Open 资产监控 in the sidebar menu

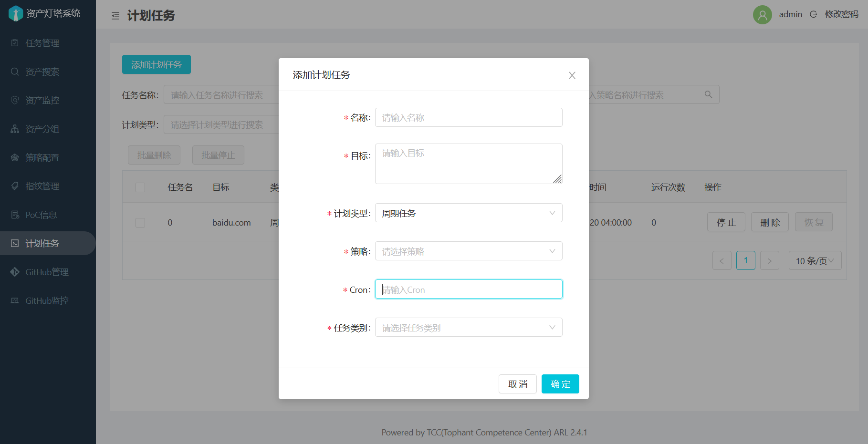pos(48,100)
